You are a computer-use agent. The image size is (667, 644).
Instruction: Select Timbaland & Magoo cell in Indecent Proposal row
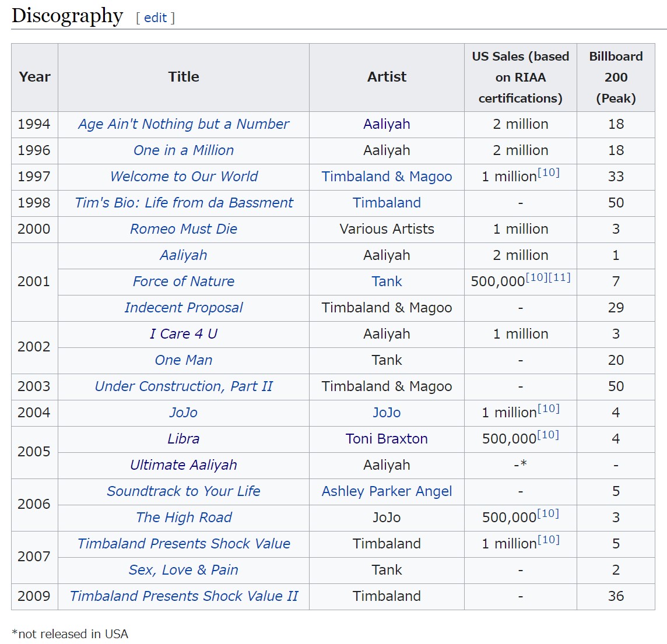(387, 308)
